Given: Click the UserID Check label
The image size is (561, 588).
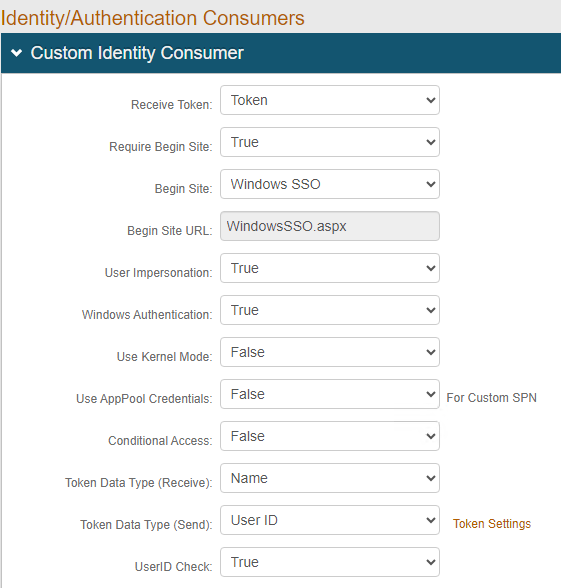Looking at the screenshot, I should point(173,567).
